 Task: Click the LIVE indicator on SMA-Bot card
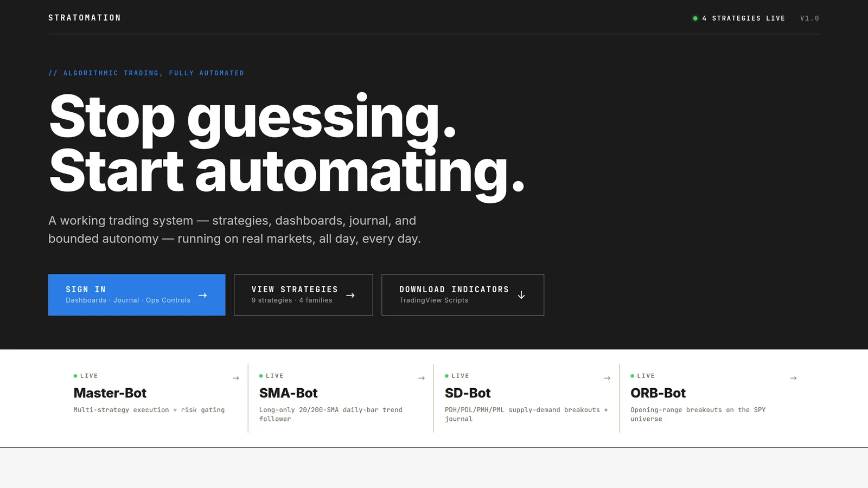[x=271, y=376]
